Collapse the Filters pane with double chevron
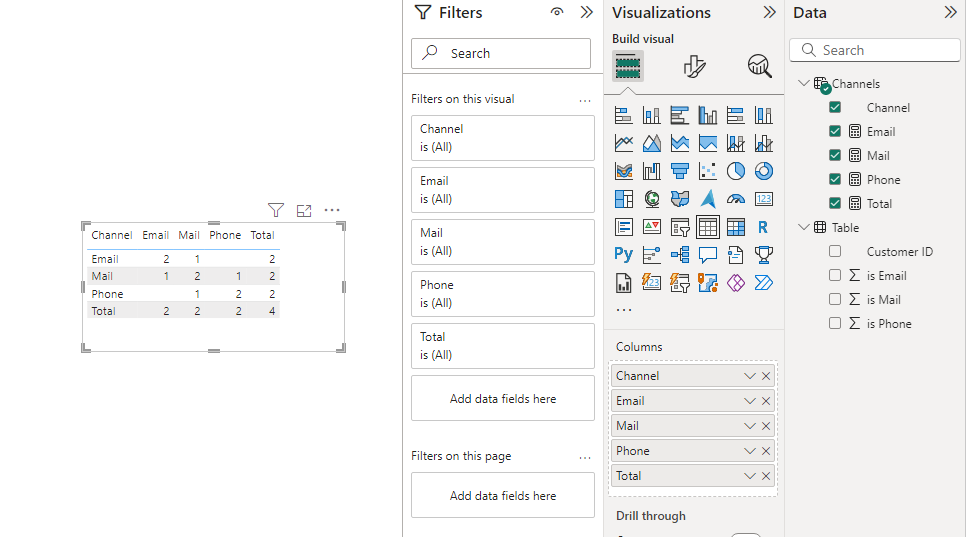Image resolution: width=970 pixels, height=537 pixels. tap(586, 12)
